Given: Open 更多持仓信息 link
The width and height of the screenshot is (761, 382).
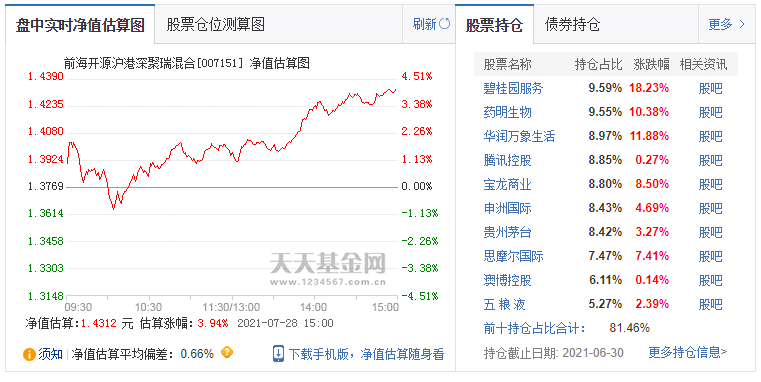Looking at the screenshot, I should click(688, 352).
